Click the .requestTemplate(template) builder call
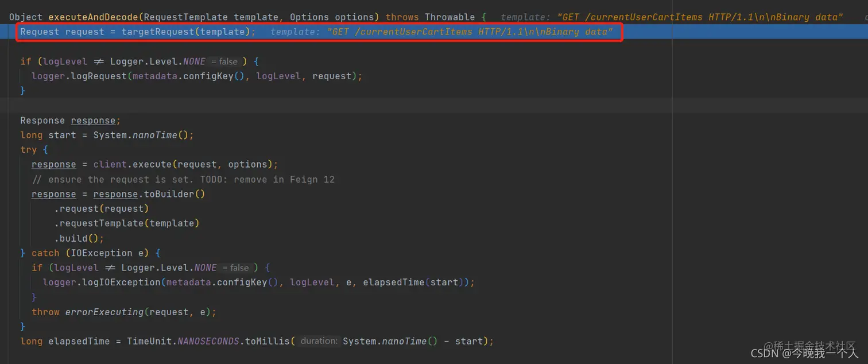 click(127, 223)
